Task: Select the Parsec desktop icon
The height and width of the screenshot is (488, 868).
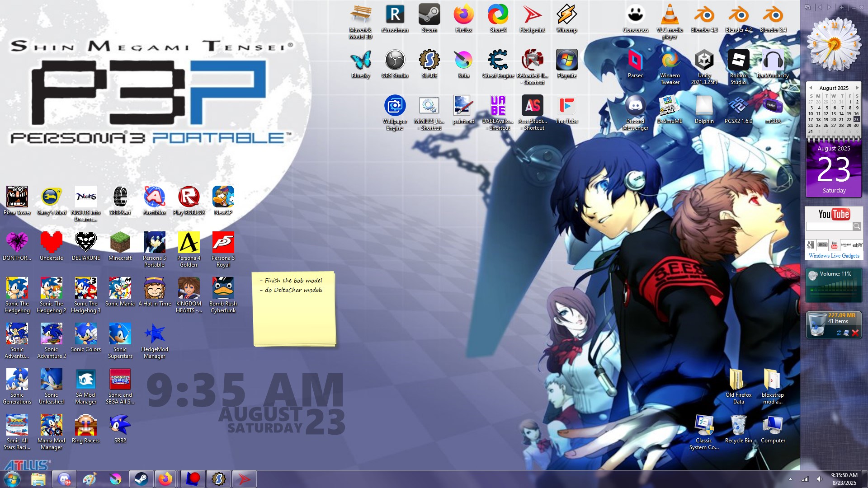Action: click(x=635, y=64)
